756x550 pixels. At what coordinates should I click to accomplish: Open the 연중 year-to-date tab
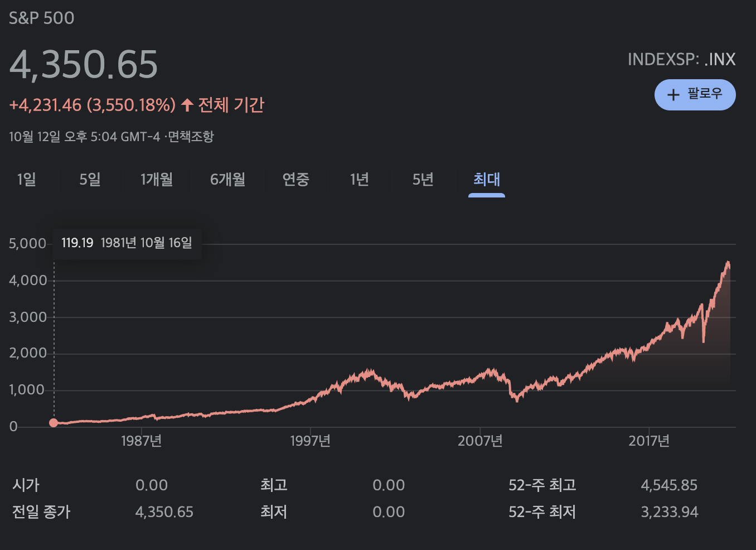tap(295, 180)
